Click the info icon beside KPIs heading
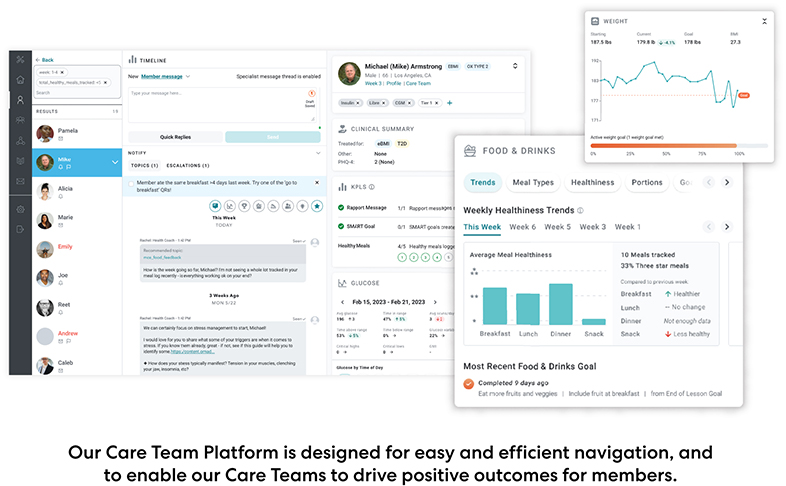 coord(372,186)
